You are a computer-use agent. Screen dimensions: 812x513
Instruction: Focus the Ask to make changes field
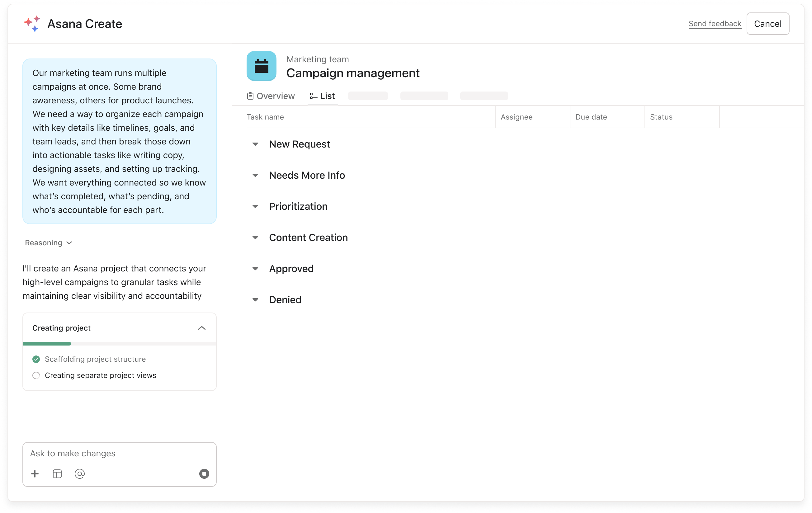click(x=115, y=453)
